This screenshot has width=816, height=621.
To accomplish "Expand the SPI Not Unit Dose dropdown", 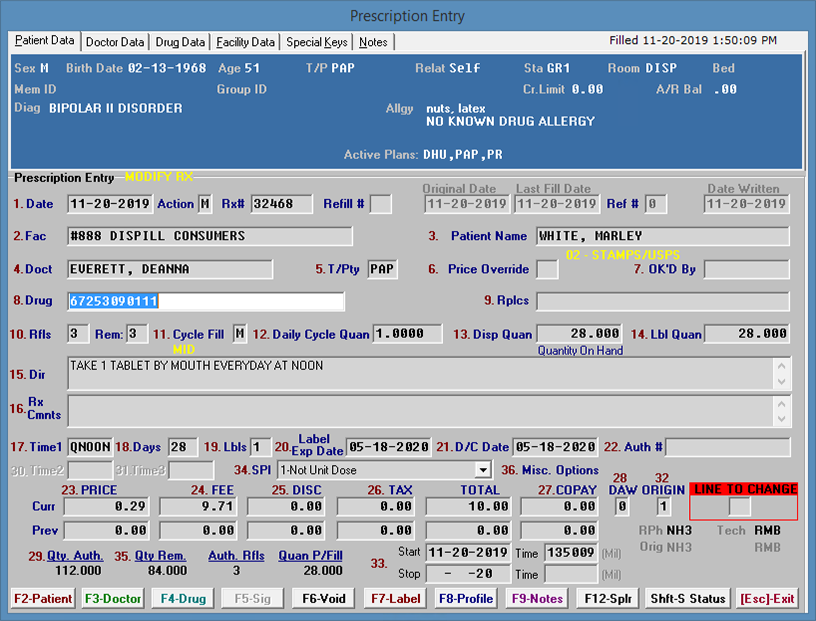I will click(x=483, y=469).
